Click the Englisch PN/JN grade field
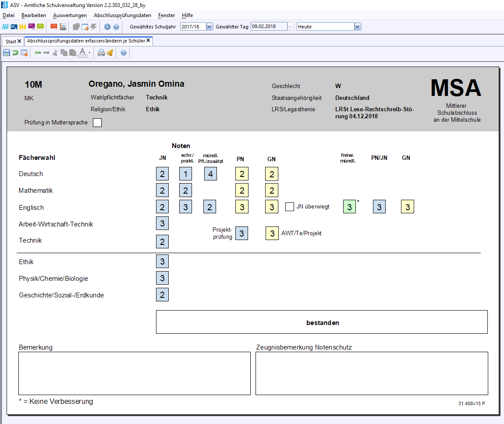The image size is (504, 424). (379, 207)
